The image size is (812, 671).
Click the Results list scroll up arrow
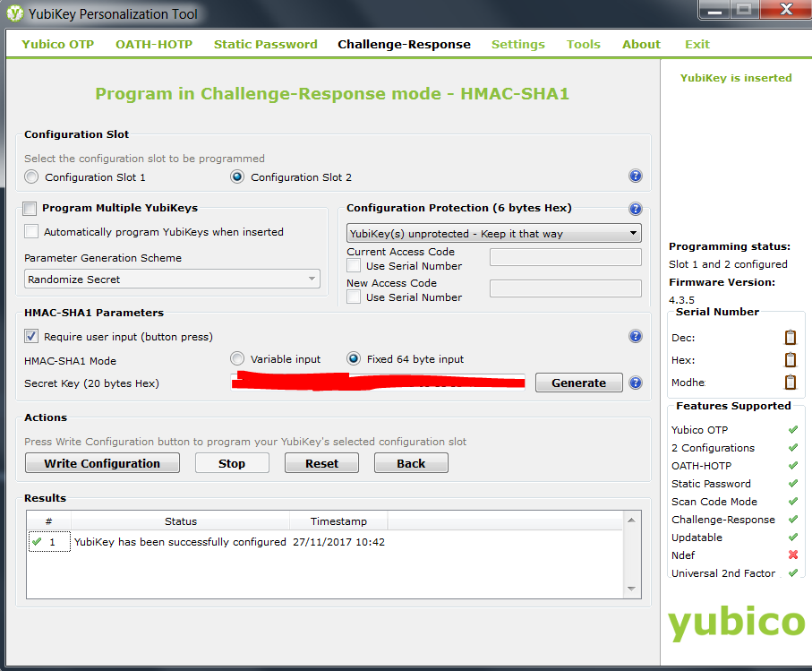631,520
